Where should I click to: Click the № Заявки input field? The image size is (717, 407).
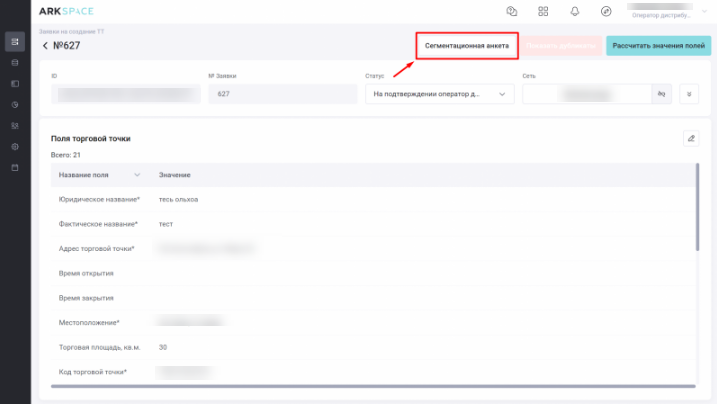(x=282, y=93)
